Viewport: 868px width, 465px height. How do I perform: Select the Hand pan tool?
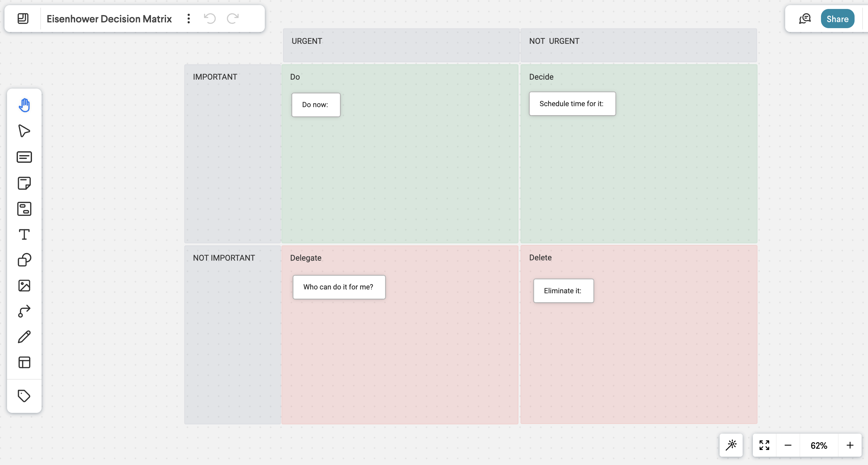24,105
